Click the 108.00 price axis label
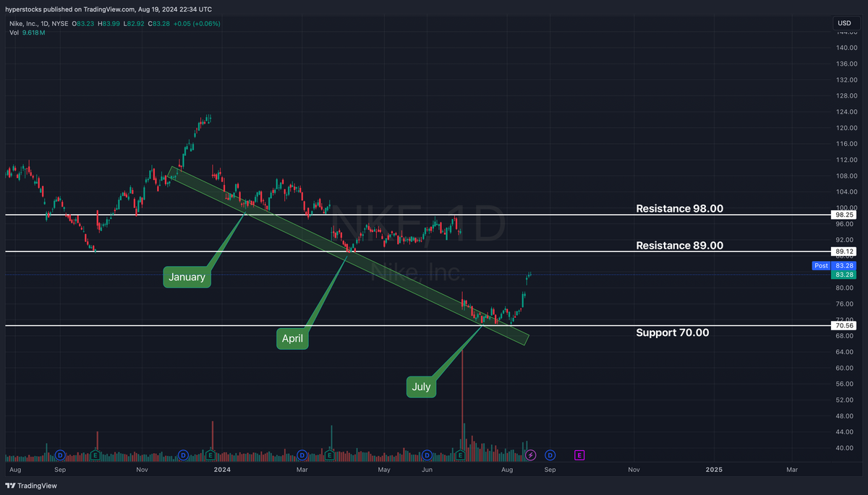This screenshot has width=868, height=495. [846, 176]
